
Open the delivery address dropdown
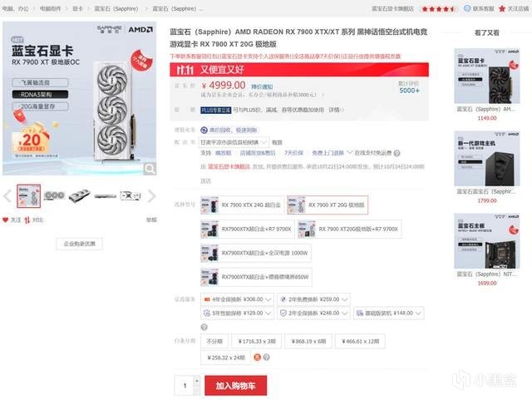click(234, 142)
